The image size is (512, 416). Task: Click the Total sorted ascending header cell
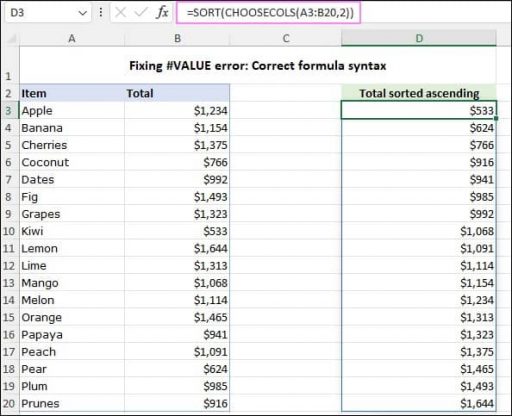[x=419, y=93]
